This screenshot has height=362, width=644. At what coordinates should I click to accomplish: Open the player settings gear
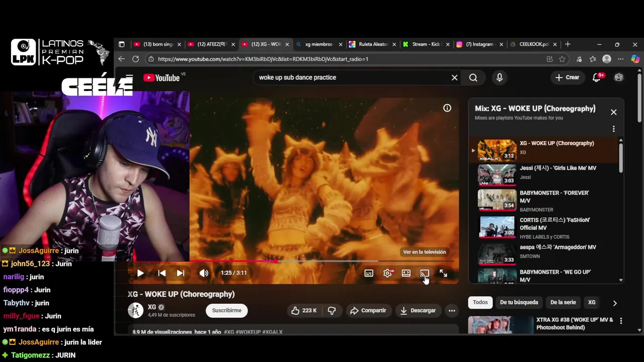387,273
